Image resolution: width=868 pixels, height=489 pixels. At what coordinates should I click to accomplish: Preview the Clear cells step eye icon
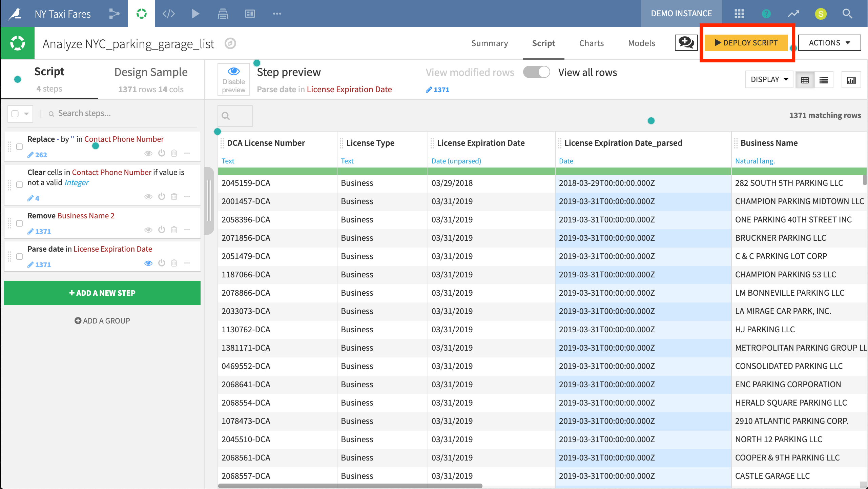coord(148,196)
